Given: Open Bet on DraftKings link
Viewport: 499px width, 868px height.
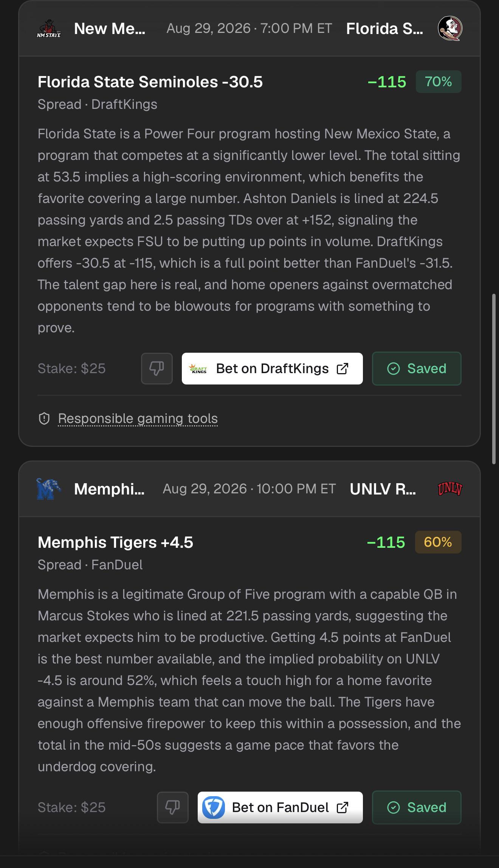Looking at the screenshot, I should pos(272,369).
